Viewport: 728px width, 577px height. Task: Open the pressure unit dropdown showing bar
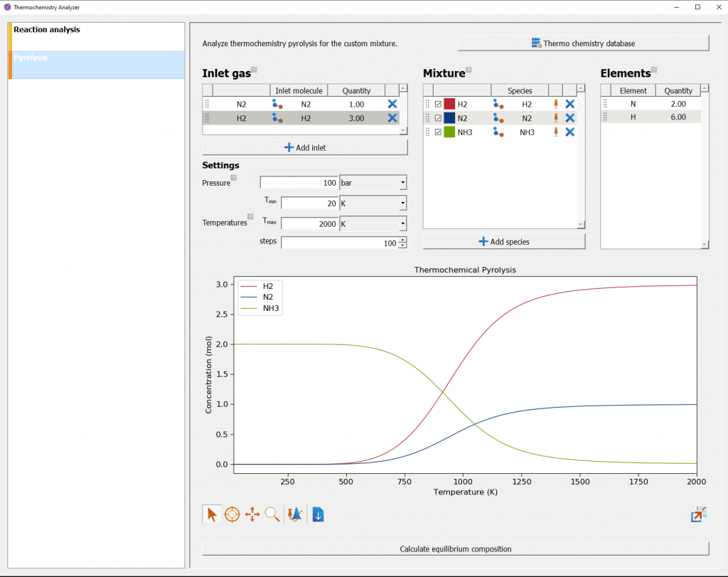tap(373, 183)
